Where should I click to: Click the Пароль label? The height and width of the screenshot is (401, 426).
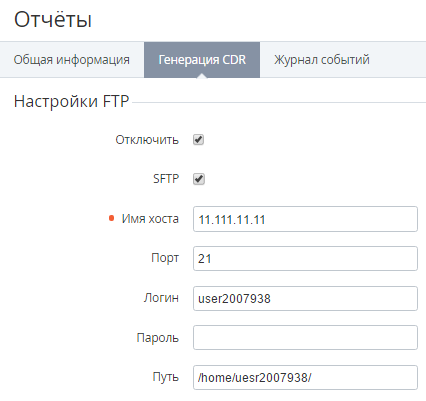pyautogui.click(x=158, y=338)
